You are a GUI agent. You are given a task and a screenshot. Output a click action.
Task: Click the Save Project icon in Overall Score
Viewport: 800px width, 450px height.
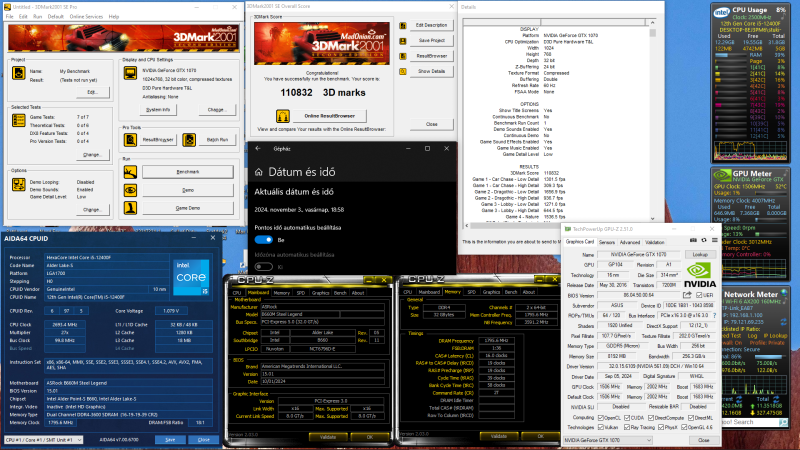(x=403, y=41)
